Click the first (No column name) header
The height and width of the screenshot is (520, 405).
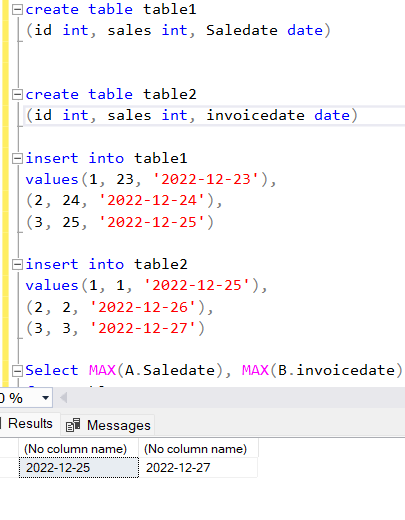pyautogui.click(x=75, y=449)
